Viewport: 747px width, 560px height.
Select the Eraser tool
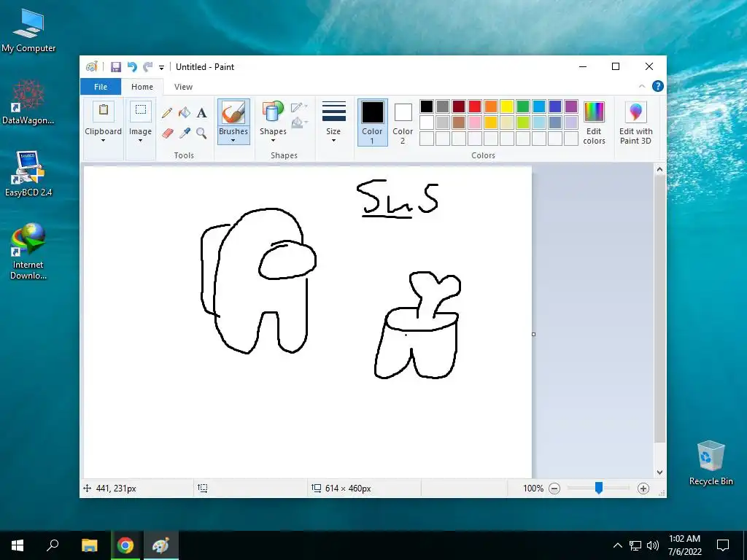click(167, 133)
